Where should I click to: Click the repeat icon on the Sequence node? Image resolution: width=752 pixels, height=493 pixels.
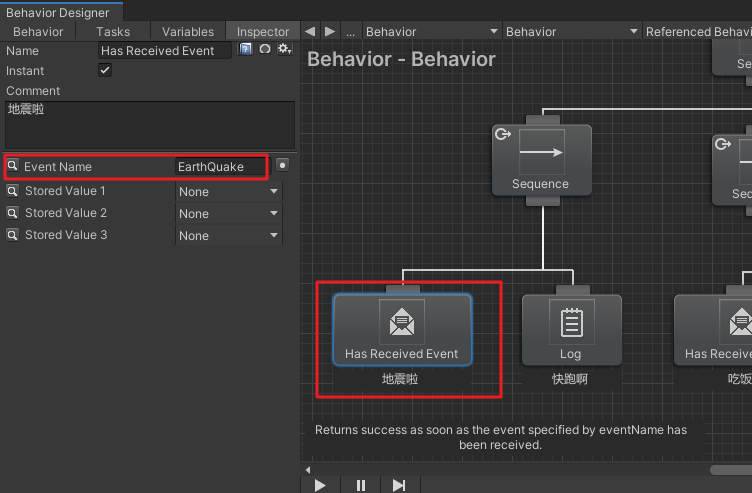coord(503,134)
